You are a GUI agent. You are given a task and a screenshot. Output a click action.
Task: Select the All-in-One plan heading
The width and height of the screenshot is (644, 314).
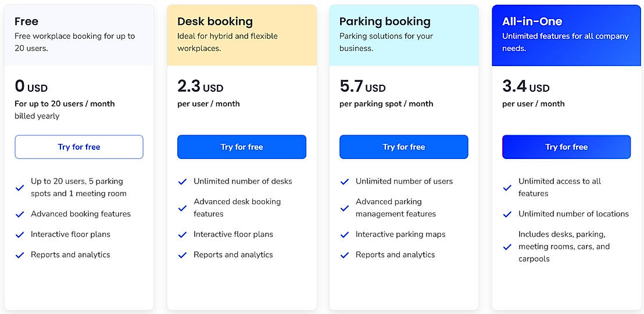(x=532, y=21)
